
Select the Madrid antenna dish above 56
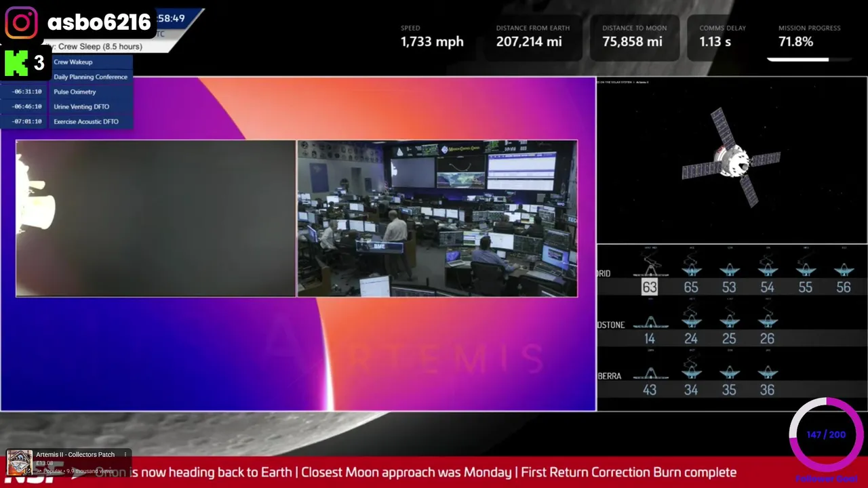pyautogui.click(x=843, y=268)
